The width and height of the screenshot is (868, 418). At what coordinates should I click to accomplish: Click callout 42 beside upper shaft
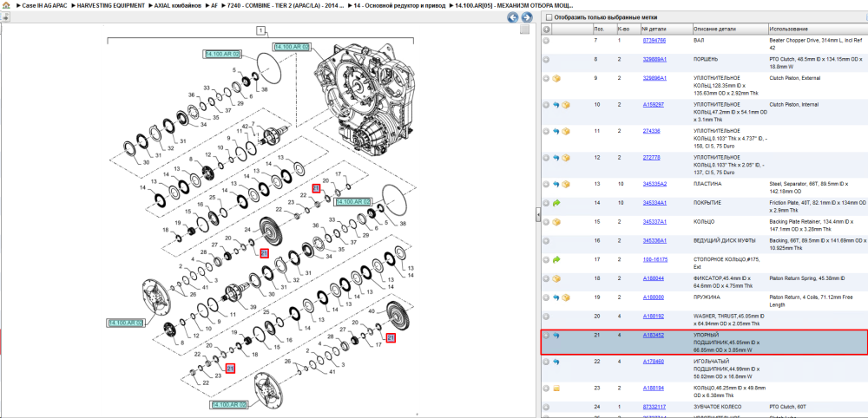(245, 127)
